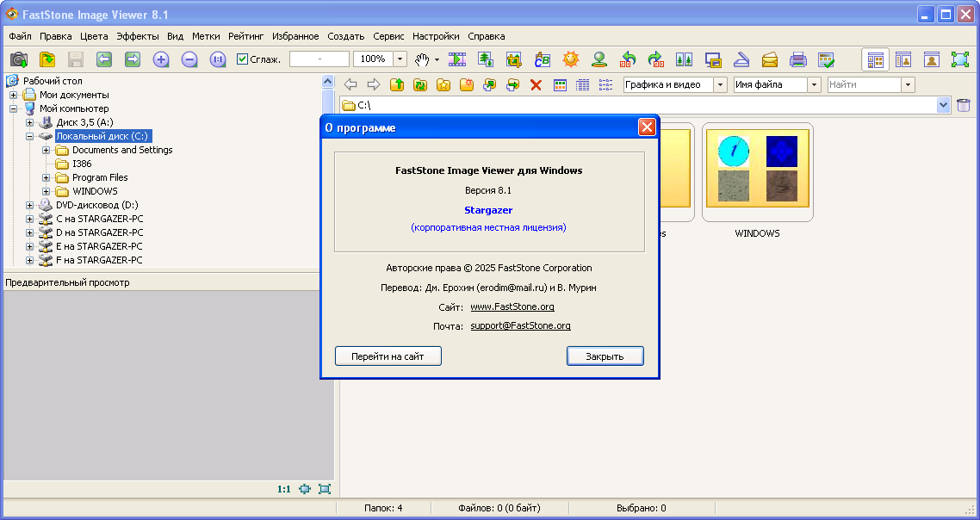Image resolution: width=980 pixels, height=520 pixels.
Task: Click the Rotate Left 90 icon
Action: pos(628,59)
